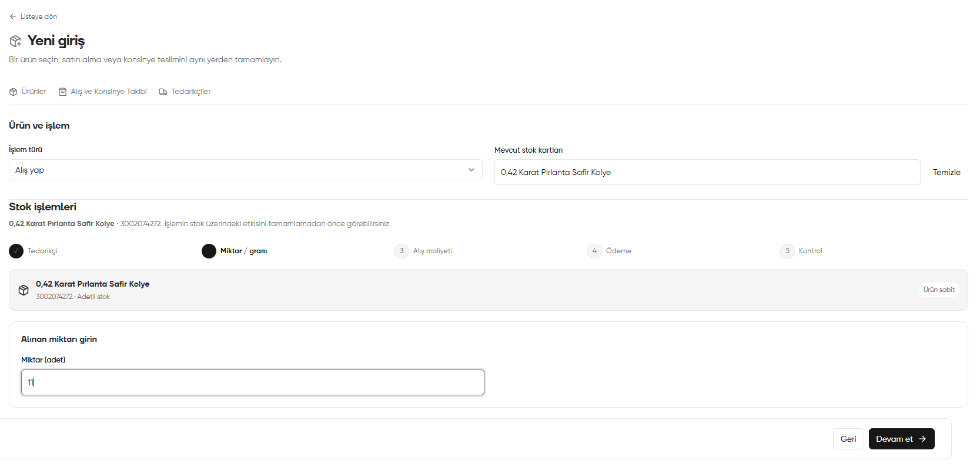Click the product card title 0,42 Karat Pırlanta Safir Kolye
Image resolution: width=980 pixels, height=467 pixels.
(x=93, y=284)
